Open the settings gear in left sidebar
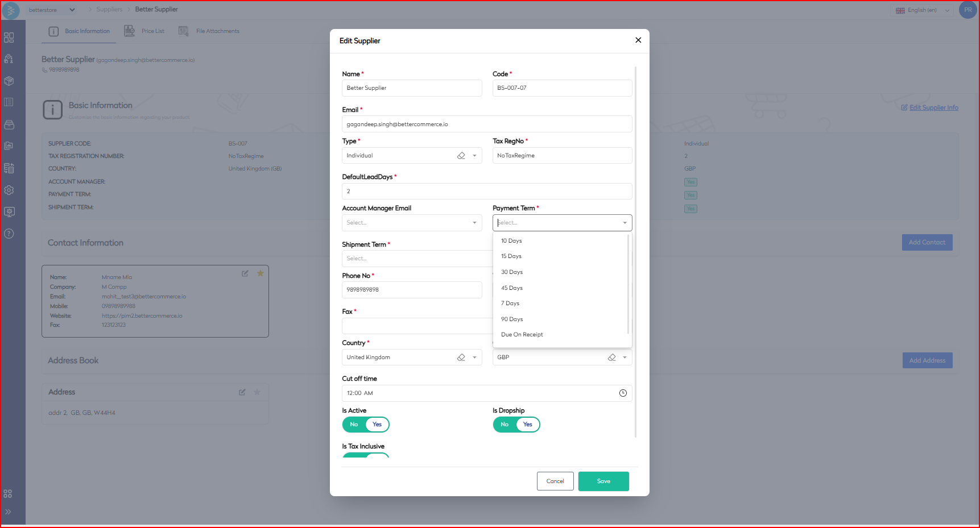 (x=9, y=190)
